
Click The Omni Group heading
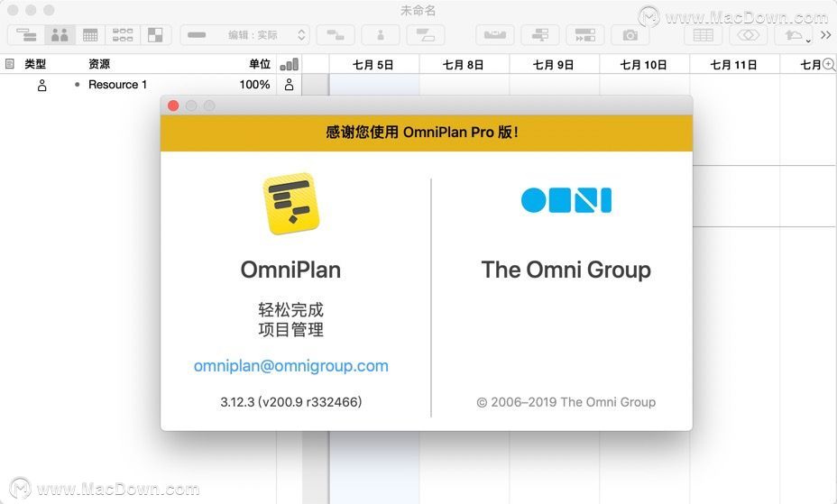coord(566,270)
